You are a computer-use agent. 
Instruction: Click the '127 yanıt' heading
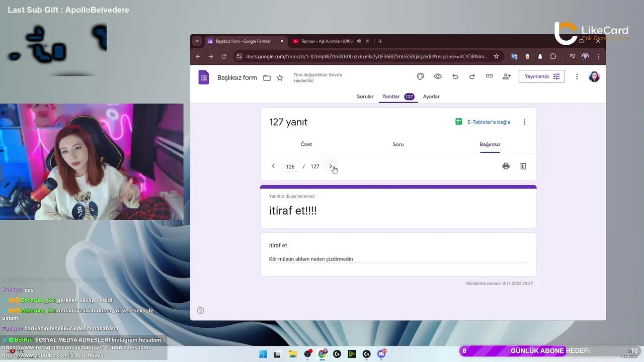[x=288, y=122]
